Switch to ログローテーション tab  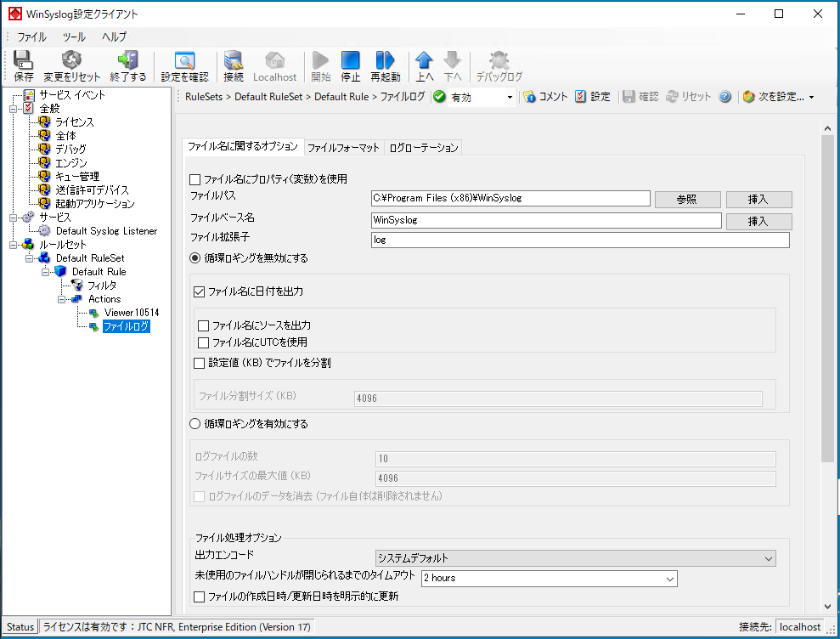click(423, 147)
